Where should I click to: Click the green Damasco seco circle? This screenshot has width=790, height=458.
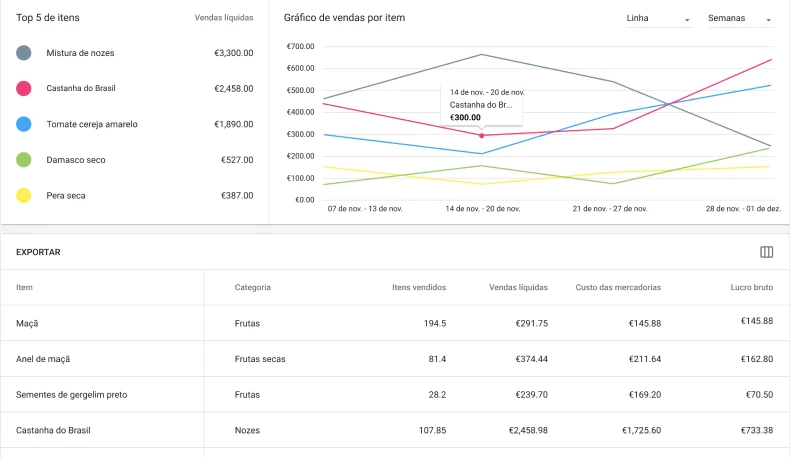(x=24, y=160)
